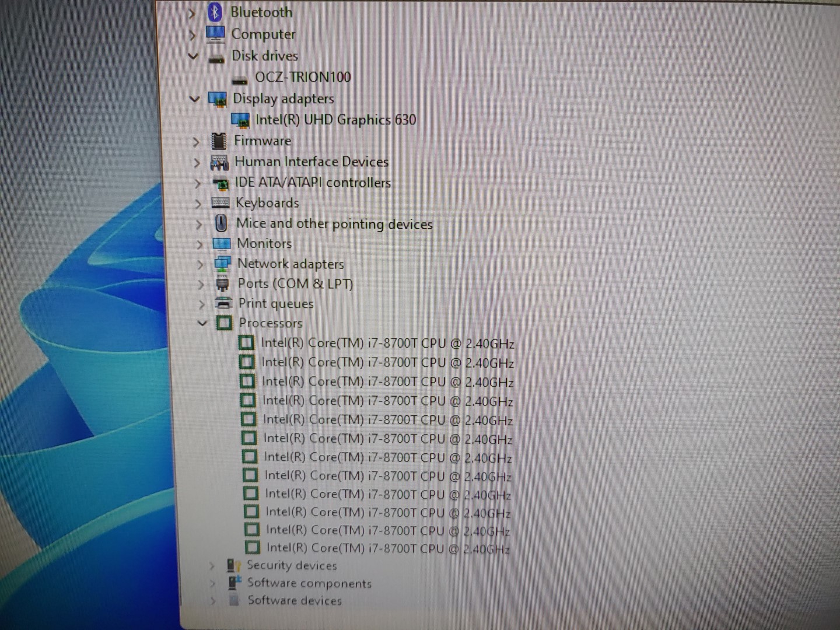840x630 pixels.
Task: Select the Network adapters label
Action: pos(290,264)
